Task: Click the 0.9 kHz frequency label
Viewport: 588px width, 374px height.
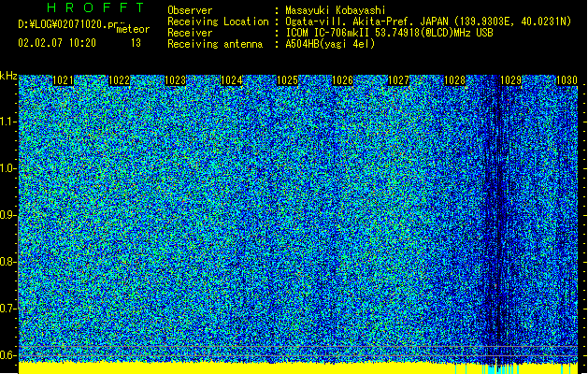Action: 8,215
